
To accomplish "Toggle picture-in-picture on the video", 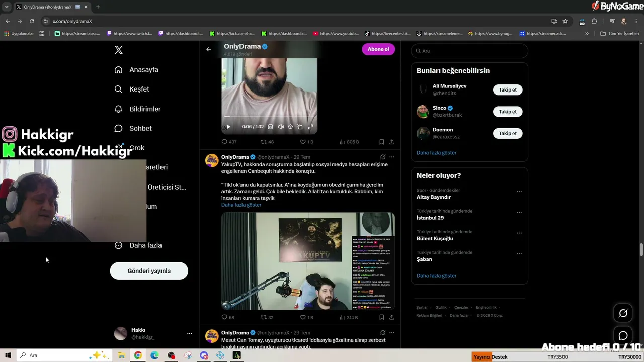I will [300, 127].
